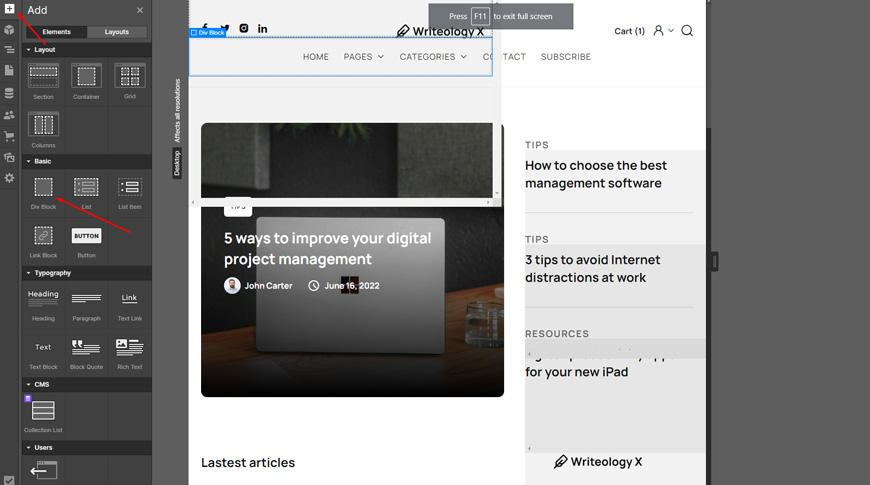This screenshot has height=485, width=870.
Task: Open the Settings gear icon in sidebar
Action: (x=9, y=178)
